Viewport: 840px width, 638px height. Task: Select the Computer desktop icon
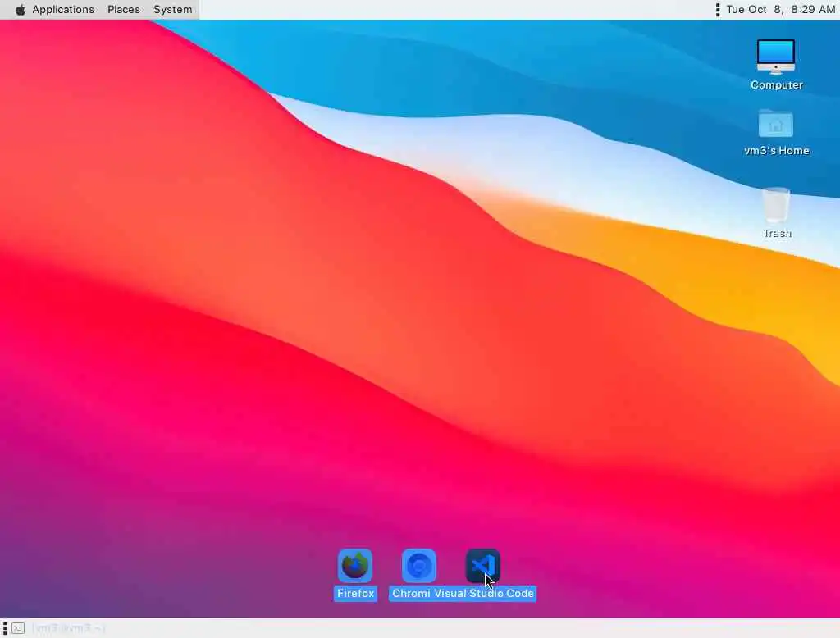pos(776,57)
